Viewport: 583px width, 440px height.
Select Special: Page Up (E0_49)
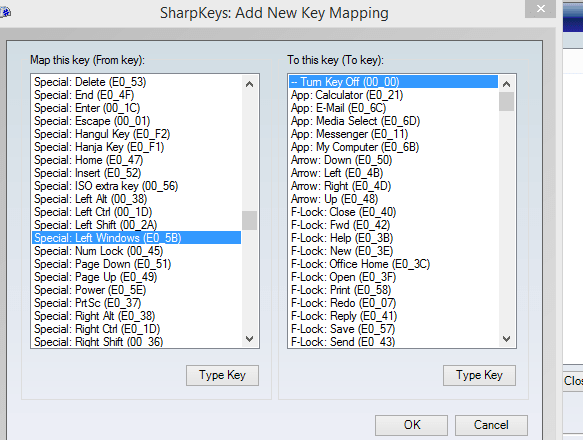click(x=136, y=277)
